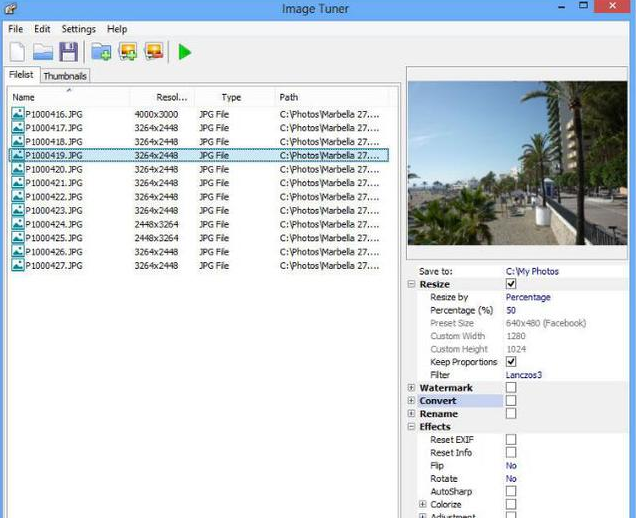Click the New task list icon
The width and height of the screenshot is (636, 525).
coord(17,52)
